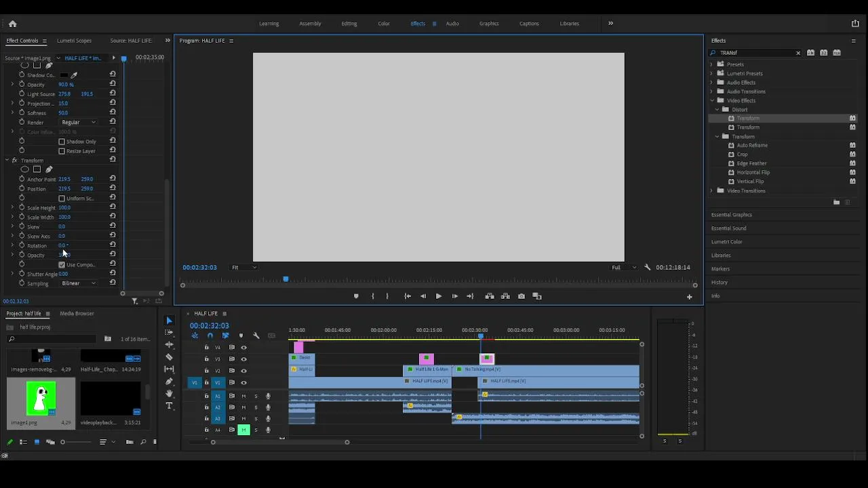Viewport: 868px width, 488px height.
Task: Reset the Rotation parameter
Action: point(113,245)
